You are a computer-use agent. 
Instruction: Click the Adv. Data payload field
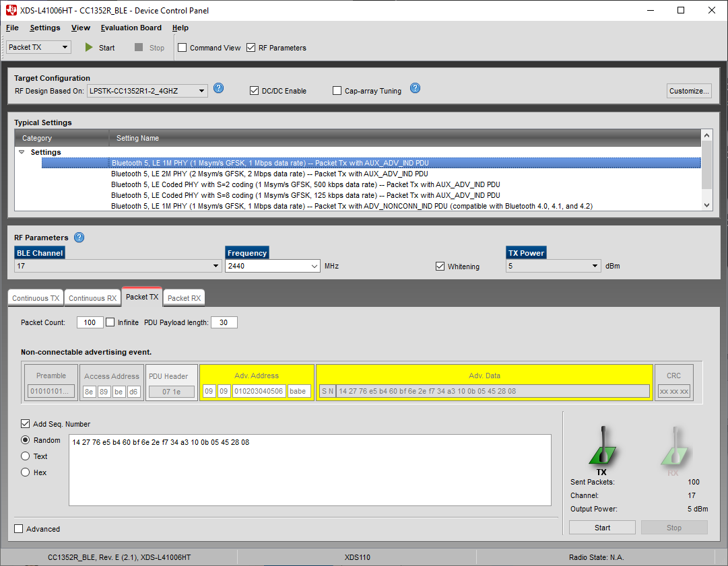pyautogui.click(x=492, y=391)
